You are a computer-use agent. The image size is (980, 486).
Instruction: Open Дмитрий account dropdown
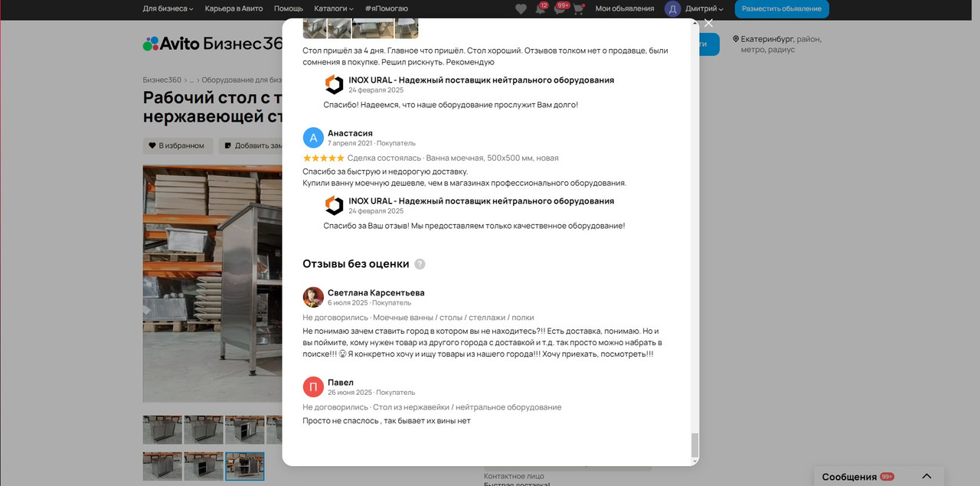click(704, 8)
